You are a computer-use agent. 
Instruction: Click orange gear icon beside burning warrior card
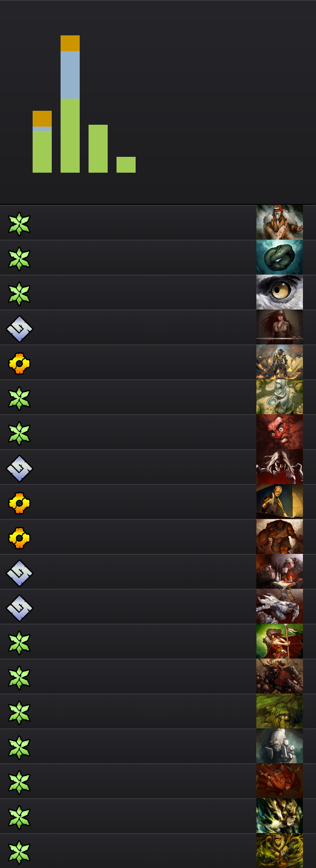point(19,363)
